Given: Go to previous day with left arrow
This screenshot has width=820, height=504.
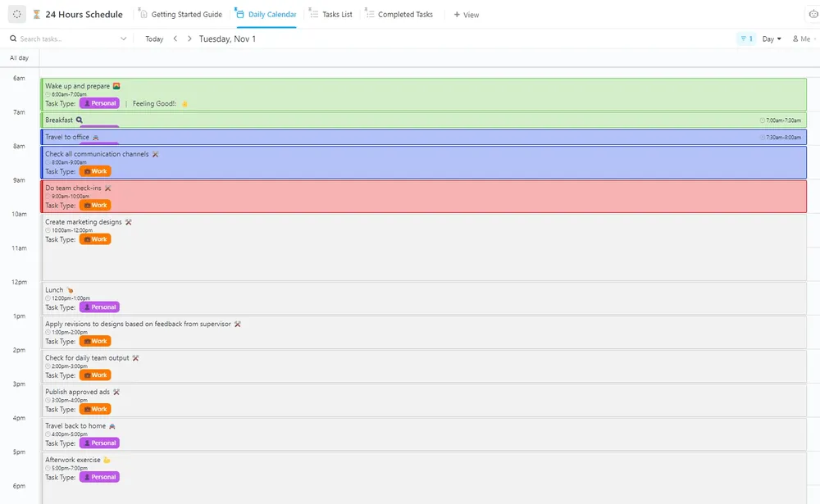Looking at the screenshot, I should pos(175,39).
